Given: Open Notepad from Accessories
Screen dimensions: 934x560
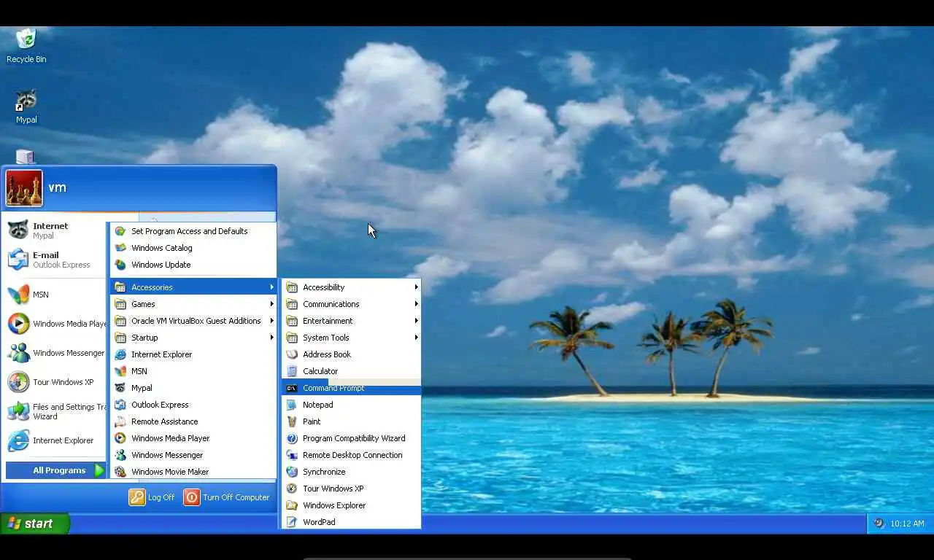Looking at the screenshot, I should point(352,405).
